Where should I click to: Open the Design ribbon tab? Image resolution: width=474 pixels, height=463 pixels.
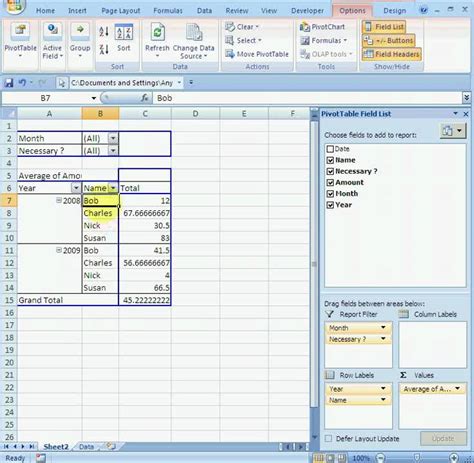[x=394, y=11]
